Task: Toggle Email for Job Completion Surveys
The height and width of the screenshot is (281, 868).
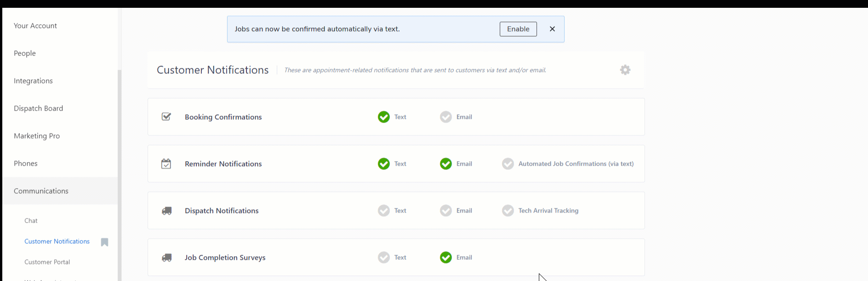Action: 445,258
